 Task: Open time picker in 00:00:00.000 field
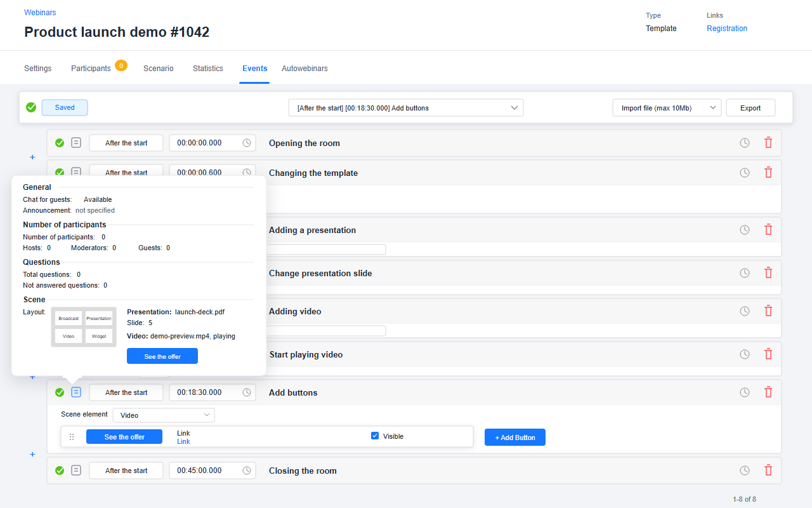(x=247, y=143)
